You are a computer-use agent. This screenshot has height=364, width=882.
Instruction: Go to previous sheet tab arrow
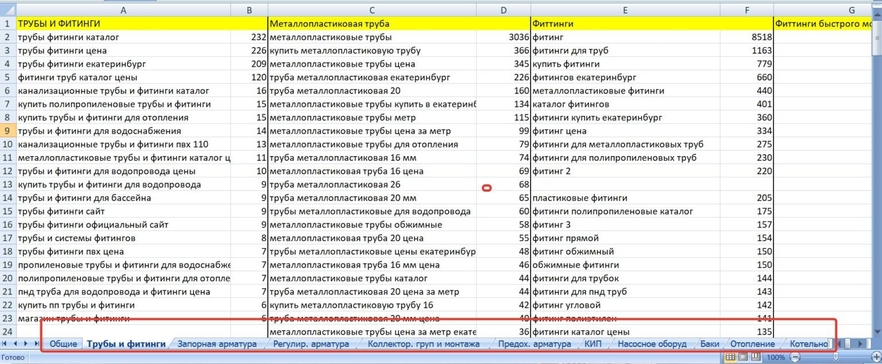pos(15,343)
